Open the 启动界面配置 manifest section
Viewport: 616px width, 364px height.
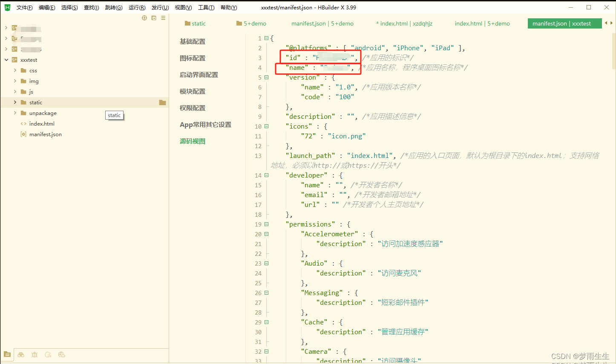coord(199,75)
